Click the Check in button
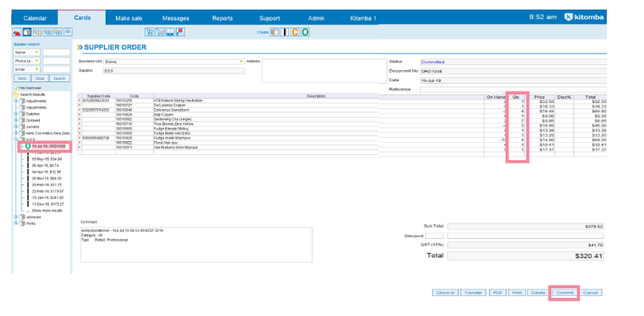644x316 pixels. pos(445,293)
